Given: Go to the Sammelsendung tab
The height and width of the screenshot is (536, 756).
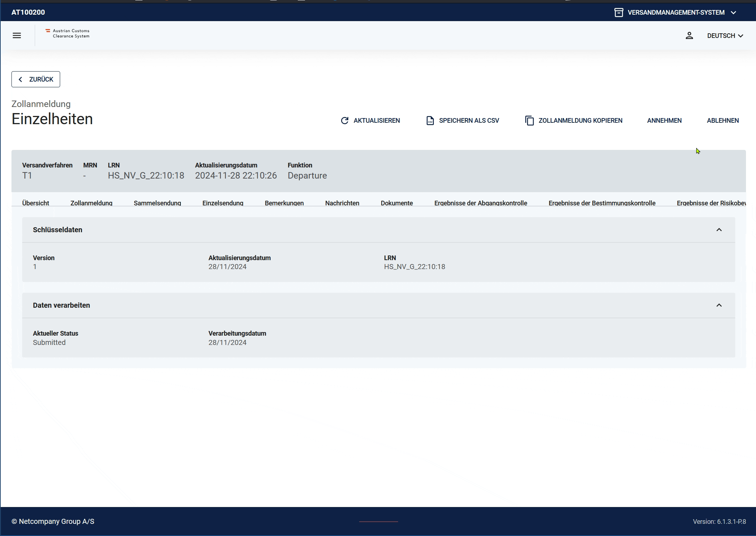Looking at the screenshot, I should pos(157,203).
